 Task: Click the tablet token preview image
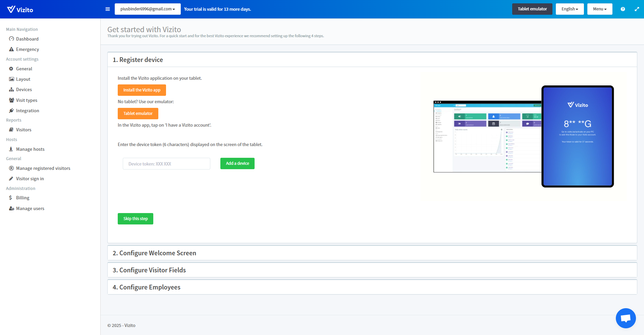point(578,136)
